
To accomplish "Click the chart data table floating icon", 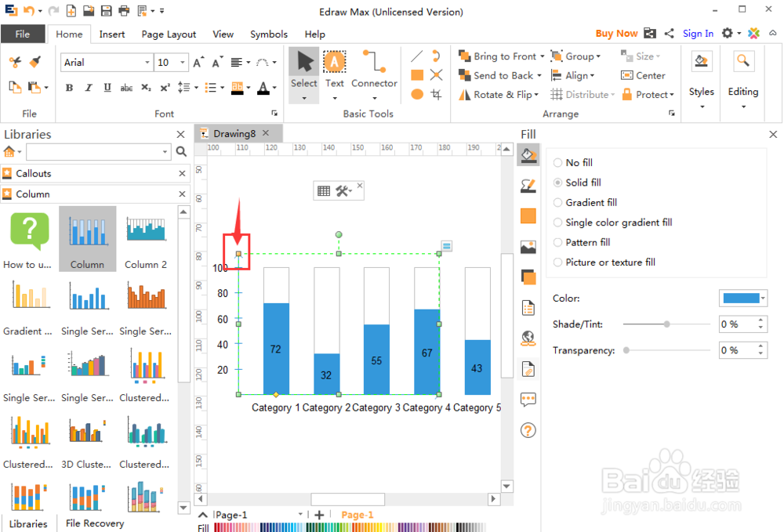I will (324, 191).
